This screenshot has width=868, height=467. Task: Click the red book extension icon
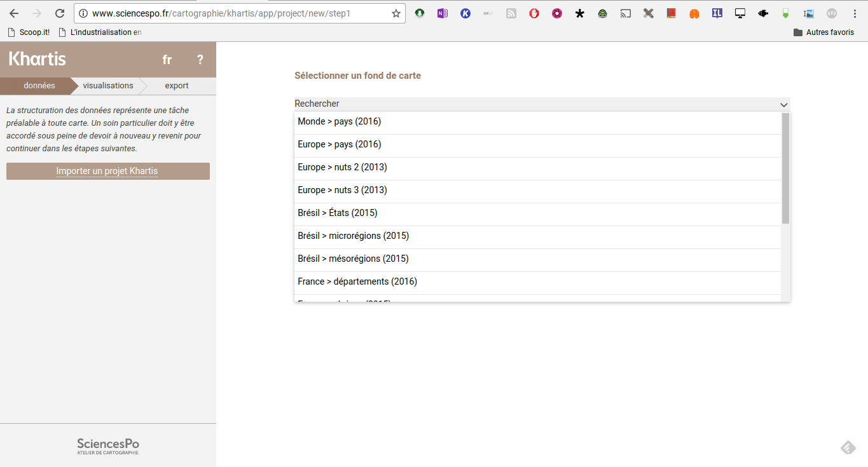[x=672, y=13]
